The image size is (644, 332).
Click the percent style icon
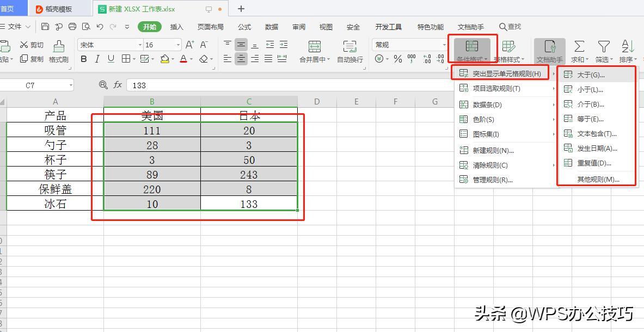tap(398, 59)
